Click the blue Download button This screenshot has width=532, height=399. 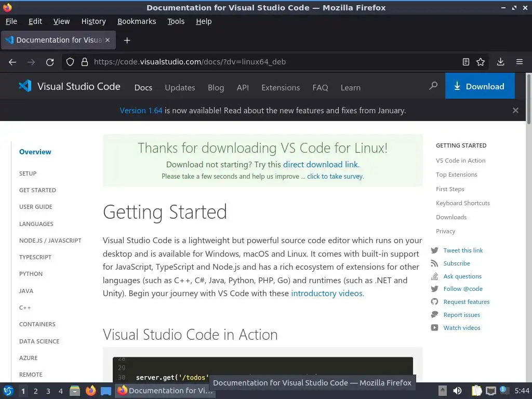pyautogui.click(x=480, y=86)
